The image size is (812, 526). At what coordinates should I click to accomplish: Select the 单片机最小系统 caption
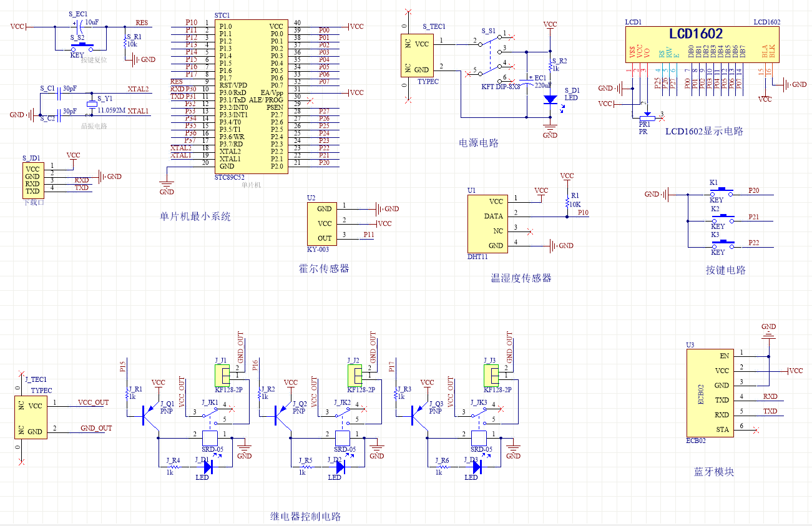tap(195, 217)
